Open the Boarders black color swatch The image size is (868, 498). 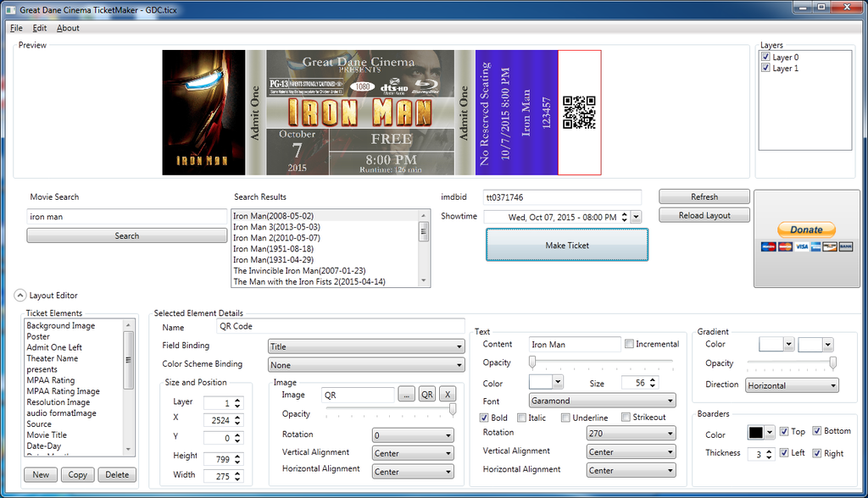760,432
